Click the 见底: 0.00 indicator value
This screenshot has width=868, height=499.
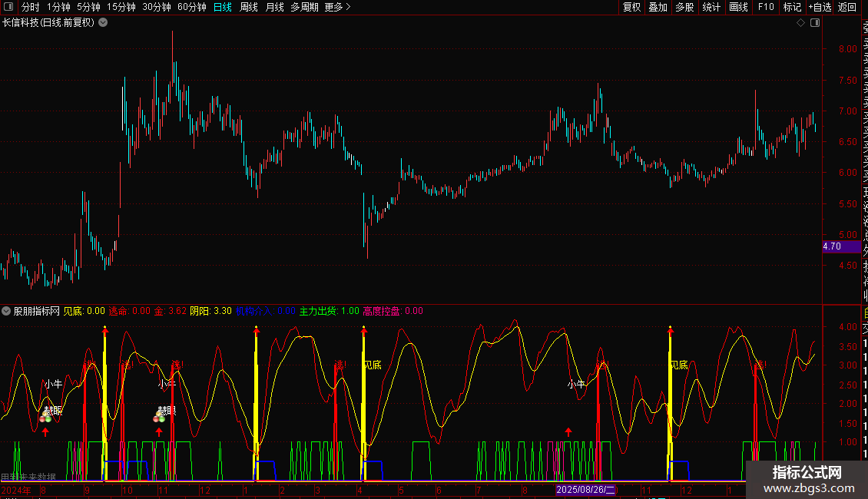pos(84,311)
